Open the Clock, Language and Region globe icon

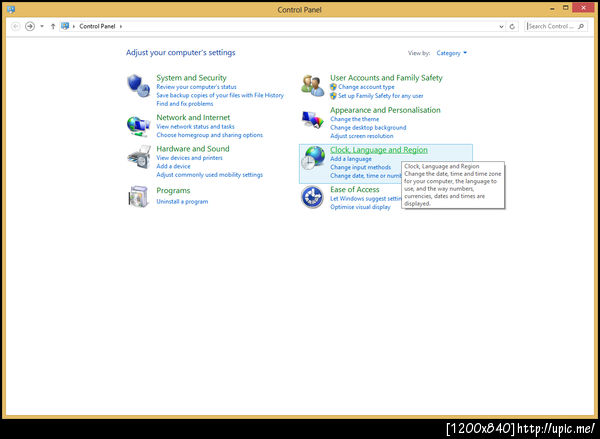[313, 158]
